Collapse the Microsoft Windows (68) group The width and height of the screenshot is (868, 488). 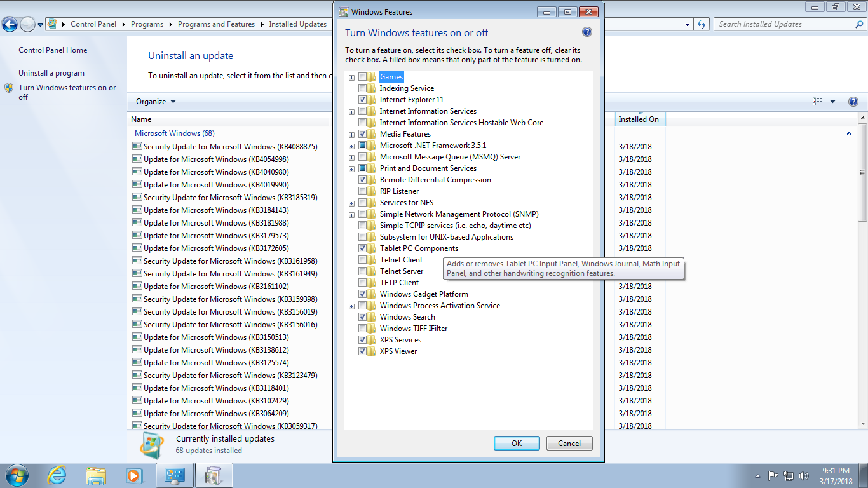click(849, 133)
